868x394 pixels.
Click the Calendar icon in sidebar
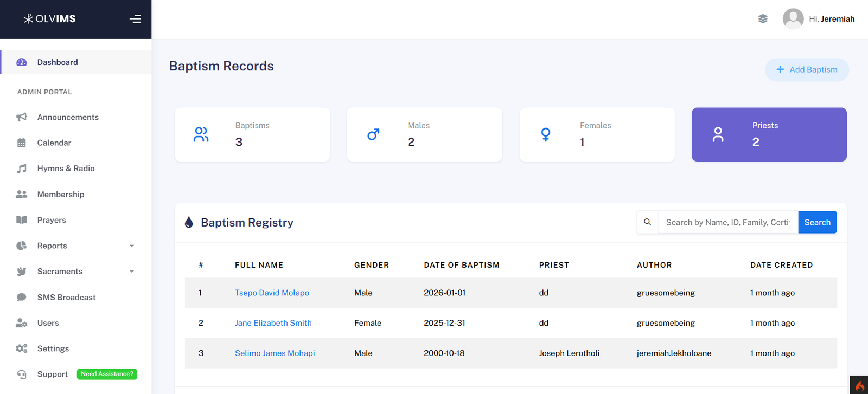(22, 143)
